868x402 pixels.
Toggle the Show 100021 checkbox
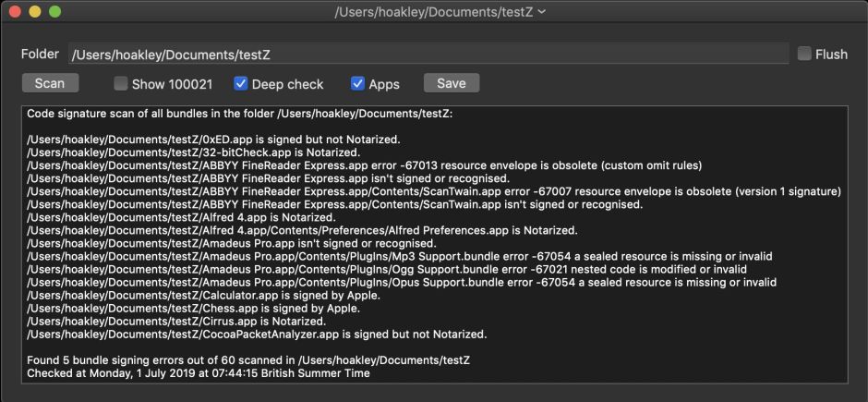(121, 84)
